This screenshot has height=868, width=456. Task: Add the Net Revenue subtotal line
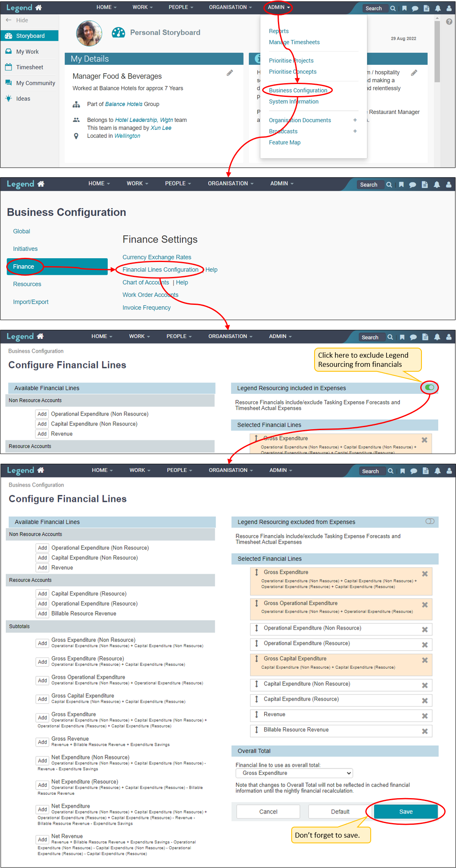point(42,839)
